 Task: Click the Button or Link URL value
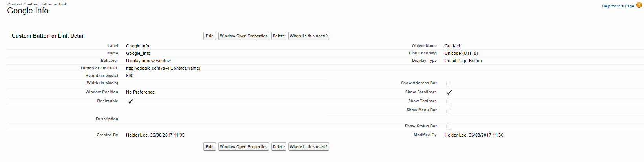tap(163, 68)
